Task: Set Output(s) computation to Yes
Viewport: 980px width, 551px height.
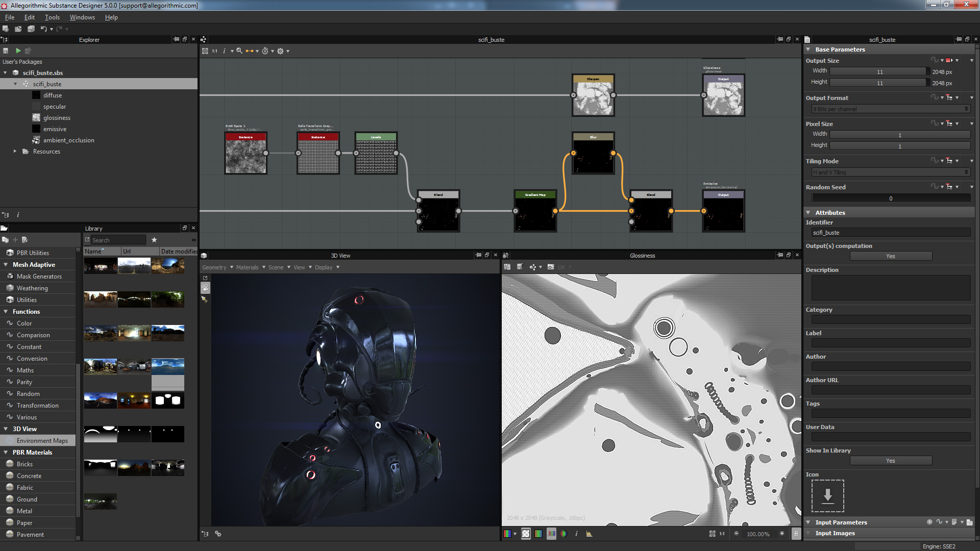Action: coord(891,256)
